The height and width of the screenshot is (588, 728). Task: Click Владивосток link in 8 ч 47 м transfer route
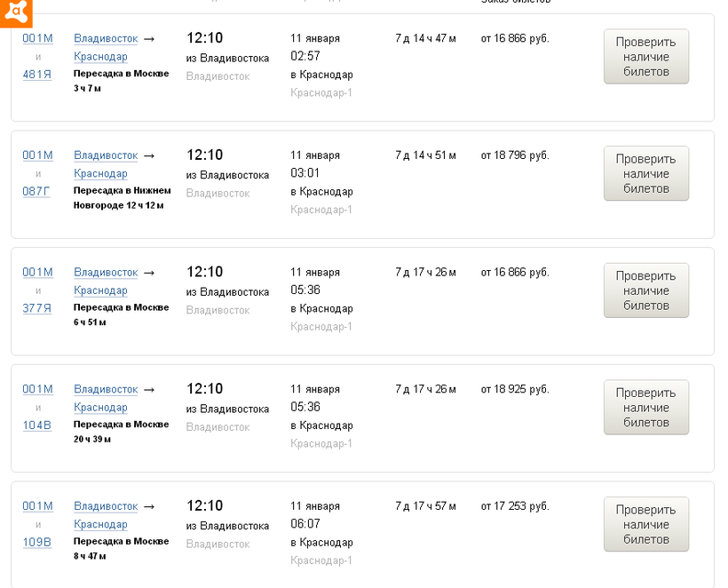(106, 506)
